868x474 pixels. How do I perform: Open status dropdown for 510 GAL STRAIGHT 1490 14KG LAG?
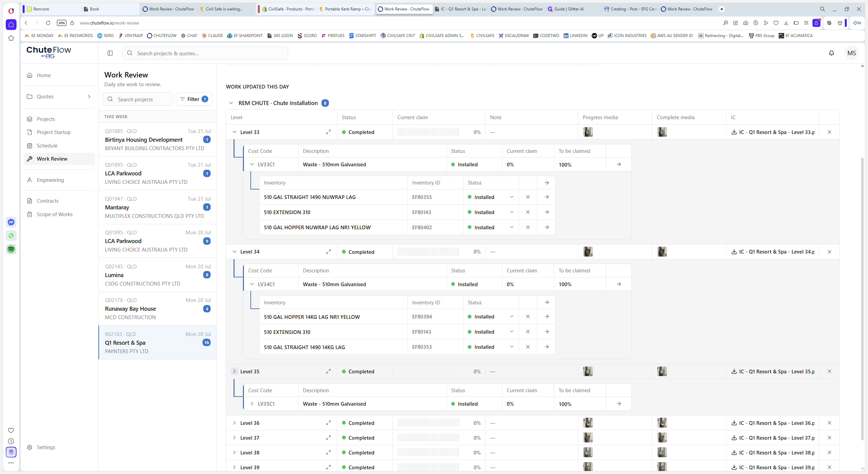coord(511,347)
